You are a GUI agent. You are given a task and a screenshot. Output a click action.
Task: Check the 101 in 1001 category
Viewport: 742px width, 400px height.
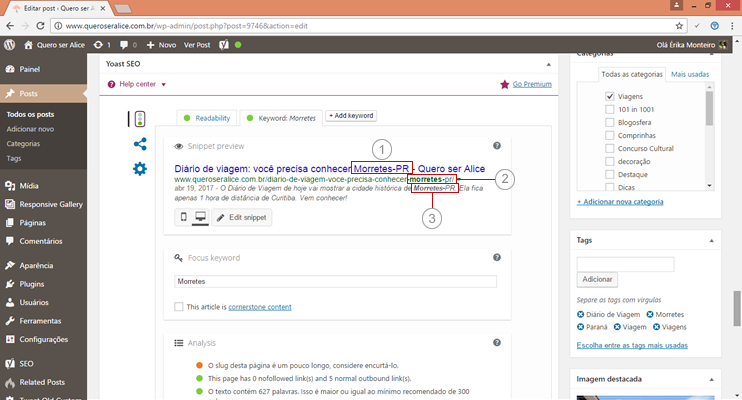610,109
